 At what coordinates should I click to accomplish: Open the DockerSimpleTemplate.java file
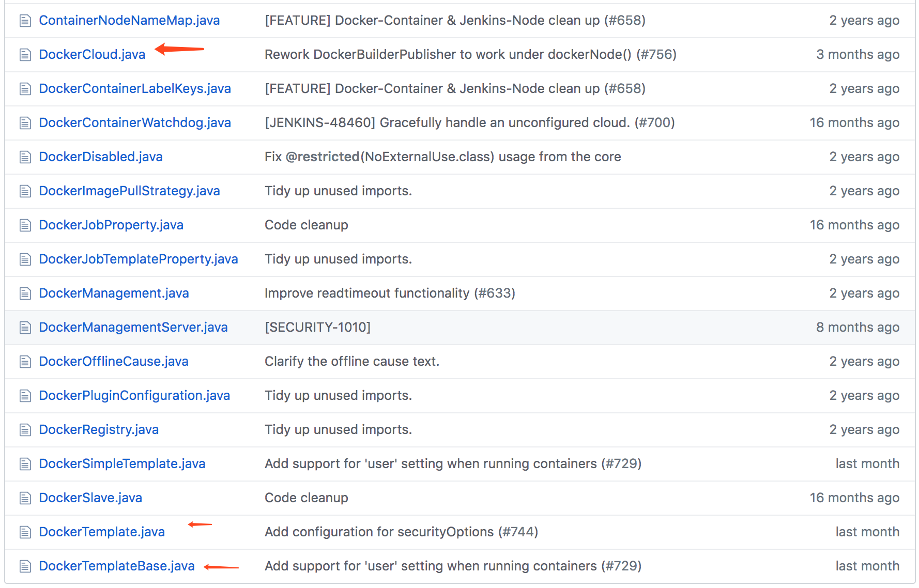click(x=122, y=464)
